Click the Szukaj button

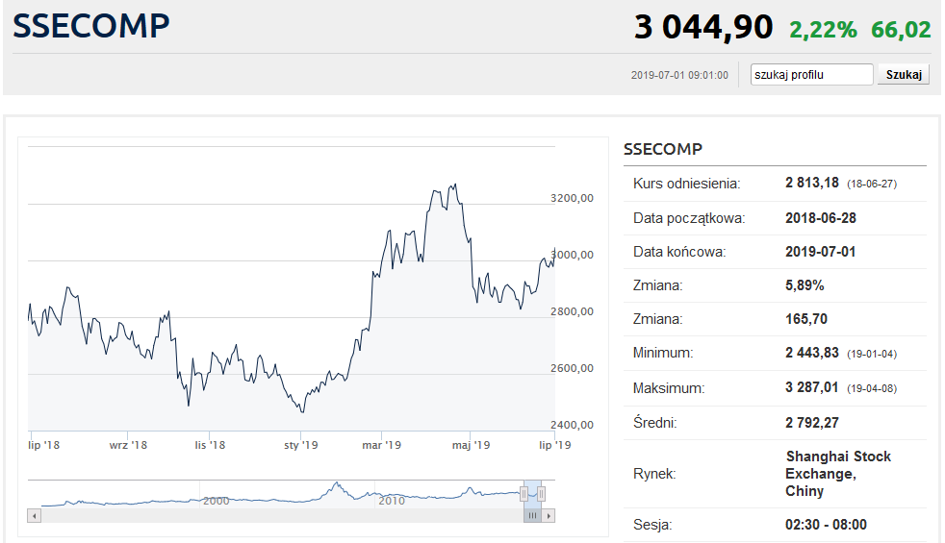click(903, 75)
